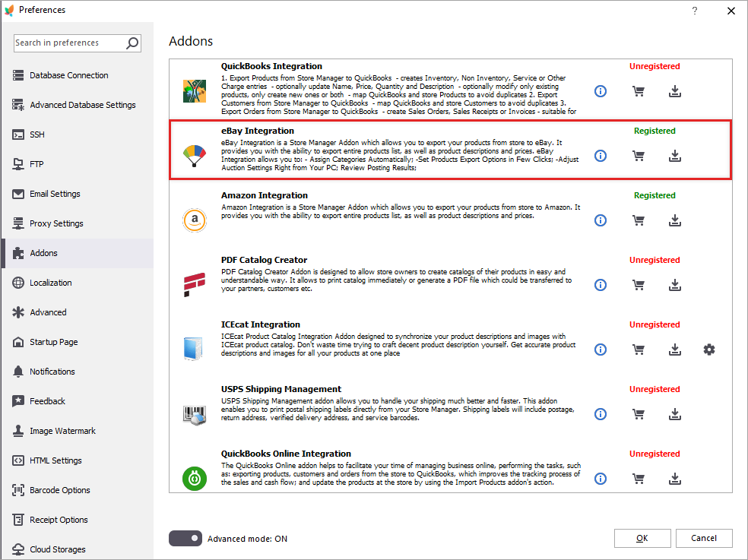Download the Amazon Integration addon
The height and width of the screenshot is (560, 748).
point(674,220)
